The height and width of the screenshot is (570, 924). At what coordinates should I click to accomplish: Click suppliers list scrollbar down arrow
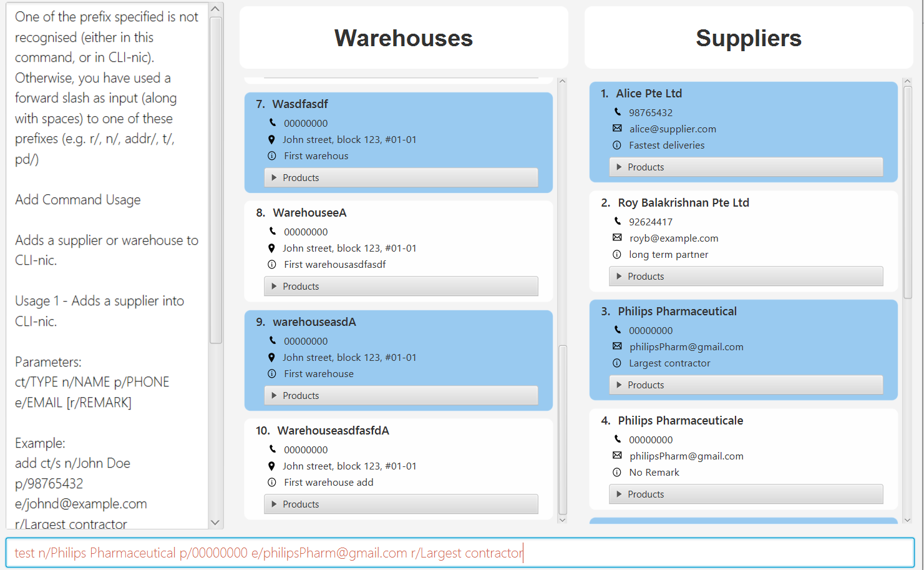(907, 519)
